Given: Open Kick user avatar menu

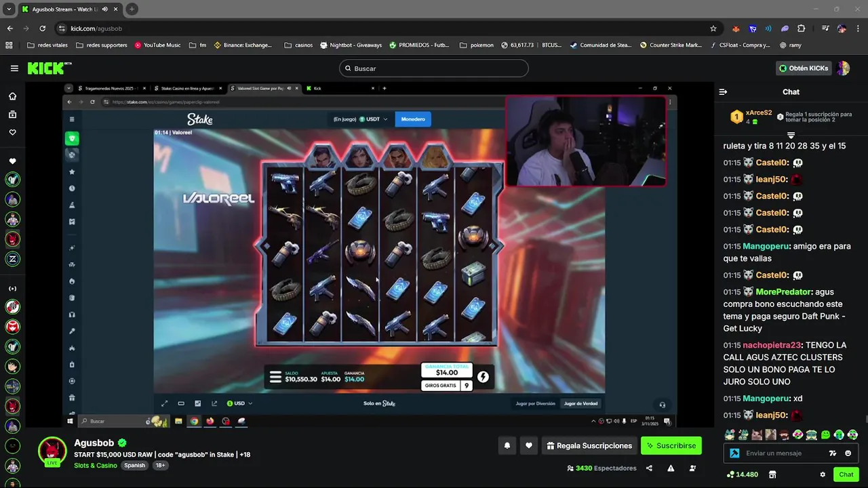Looking at the screenshot, I should click(843, 68).
